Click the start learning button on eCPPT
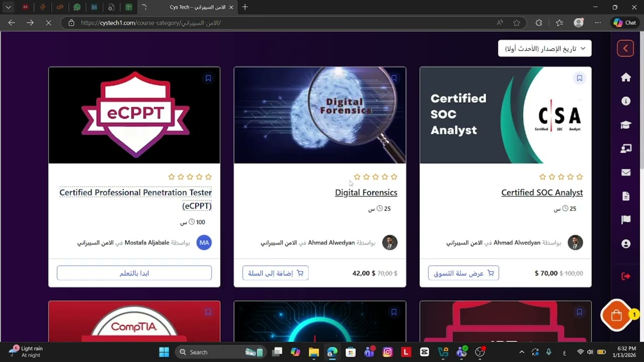 [x=134, y=273]
